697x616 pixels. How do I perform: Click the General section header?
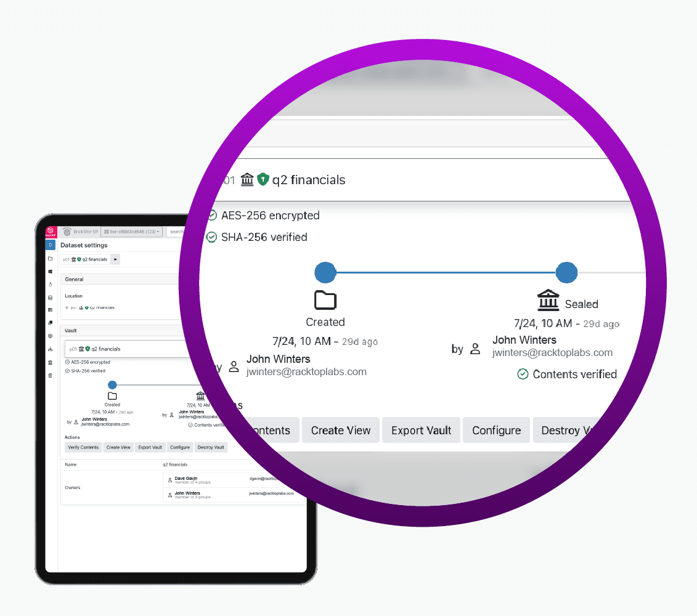[121, 279]
